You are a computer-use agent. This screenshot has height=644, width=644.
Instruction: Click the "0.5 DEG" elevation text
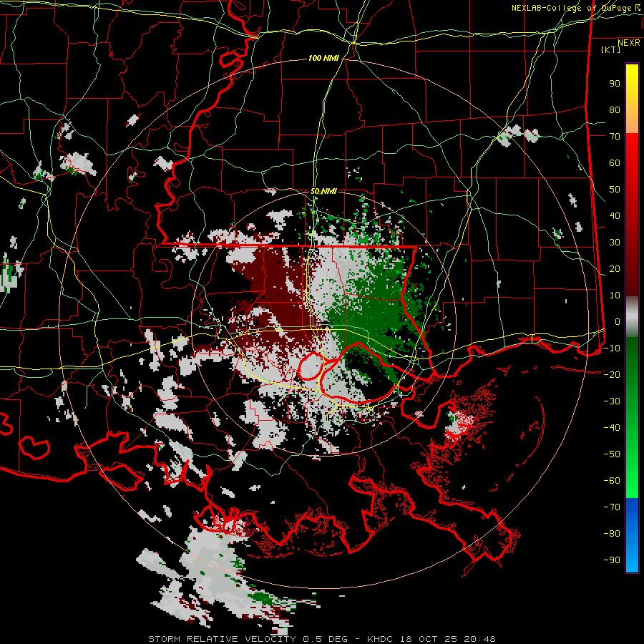(325, 639)
